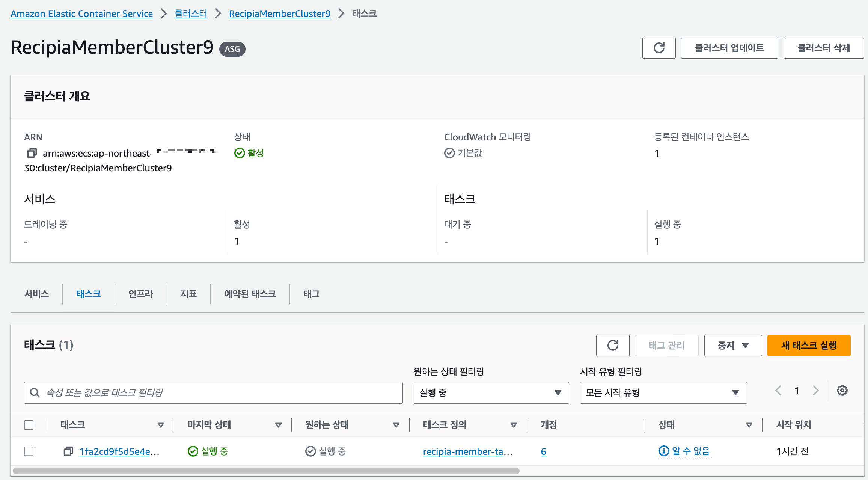Screen dimensions: 868x480
Task: Refresh the cluster page with the top refresh icon
Action: pos(659,48)
